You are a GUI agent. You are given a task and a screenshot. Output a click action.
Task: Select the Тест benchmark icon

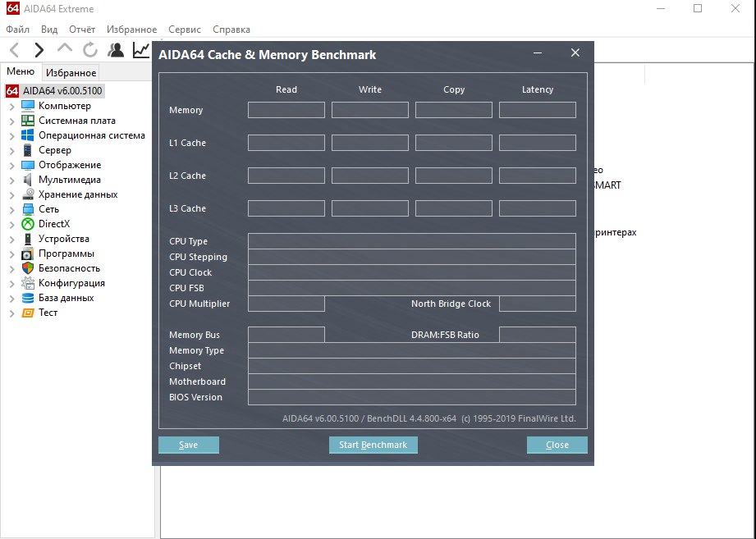point(28,313)
